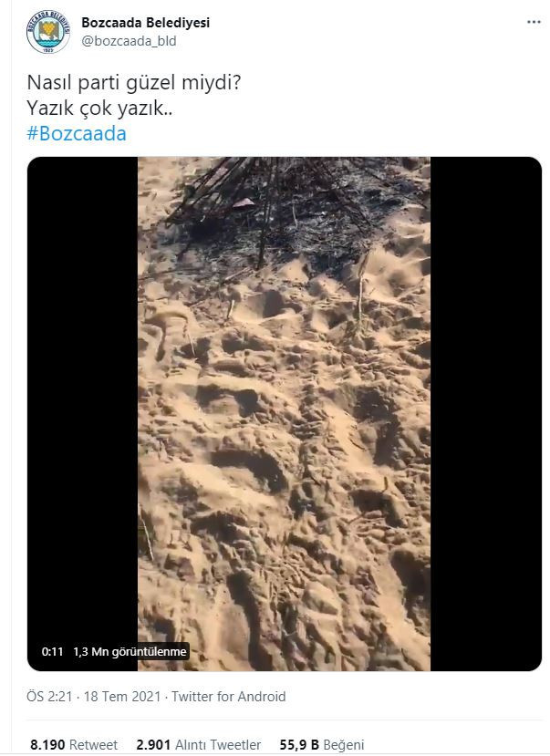Open the @bozcaada_bld handle link
This screenshot has height=756, width=550.
tap(129, 41)
